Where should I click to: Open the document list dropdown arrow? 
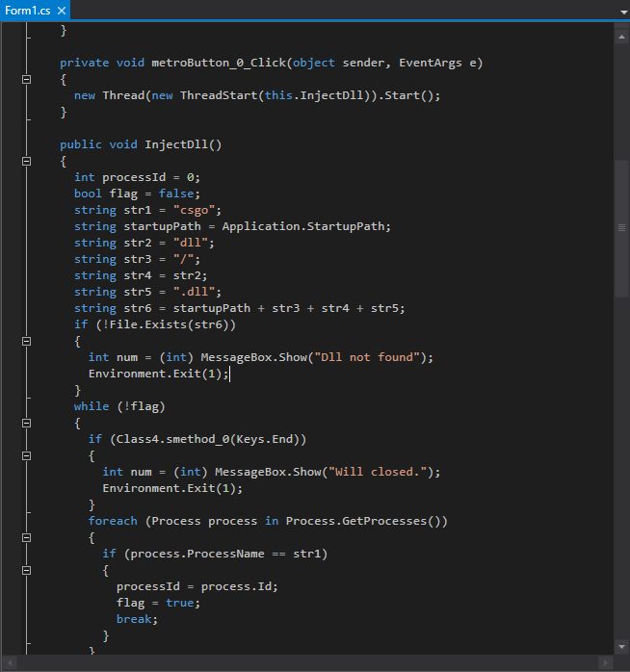click(624, 12)
